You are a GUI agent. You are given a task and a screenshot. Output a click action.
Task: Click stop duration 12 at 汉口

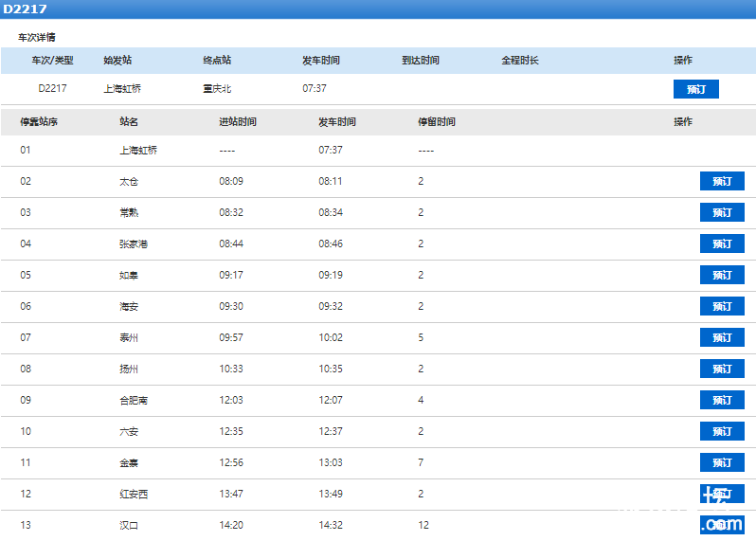coord(423,525)
